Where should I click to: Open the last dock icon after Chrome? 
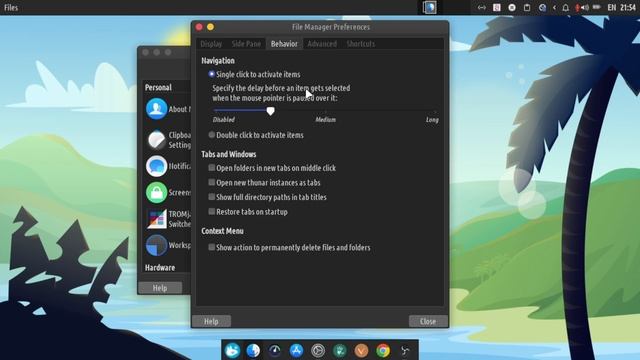404,350
